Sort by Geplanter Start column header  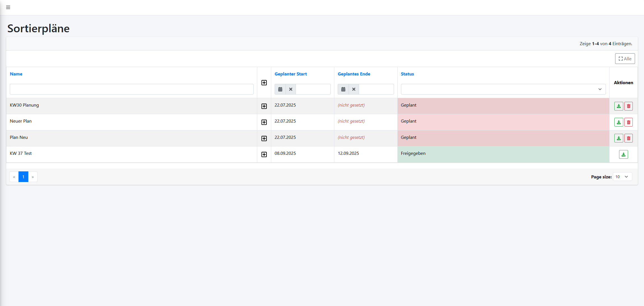[x=291, y=74]
